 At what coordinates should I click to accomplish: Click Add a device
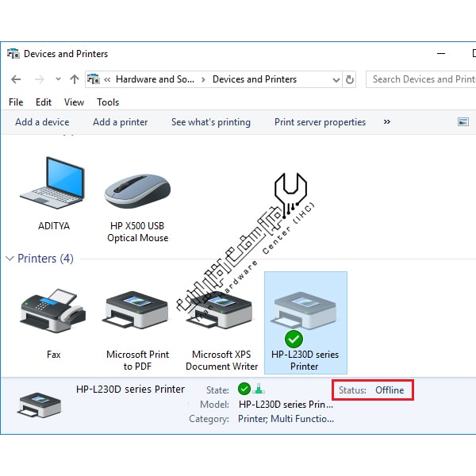[42, 122]
